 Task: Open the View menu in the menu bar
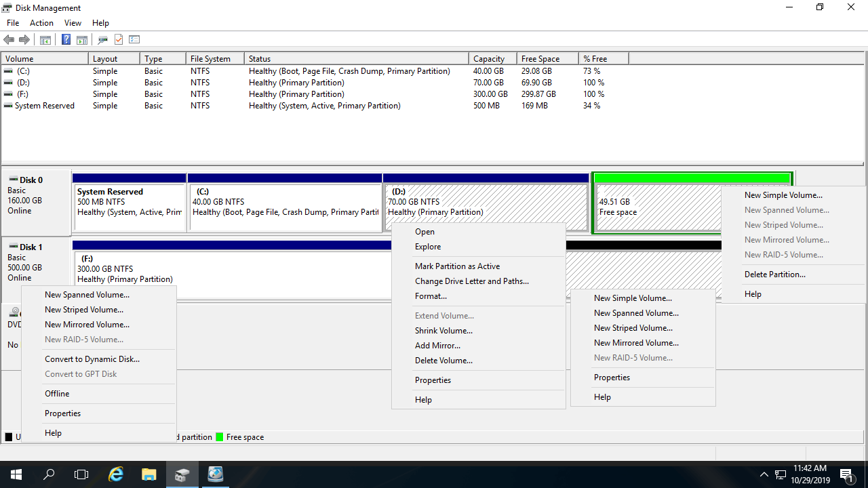tap(73, 23)
